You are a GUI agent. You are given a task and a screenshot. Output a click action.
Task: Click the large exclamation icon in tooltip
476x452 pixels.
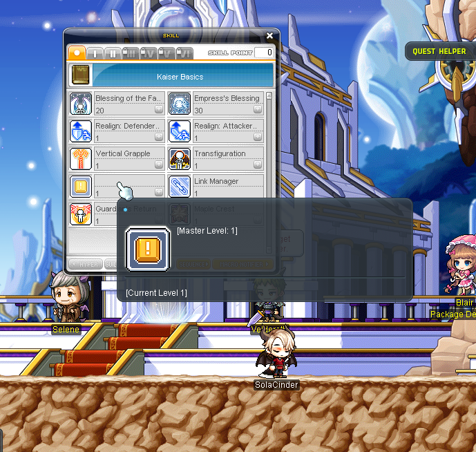pos(148,249)
